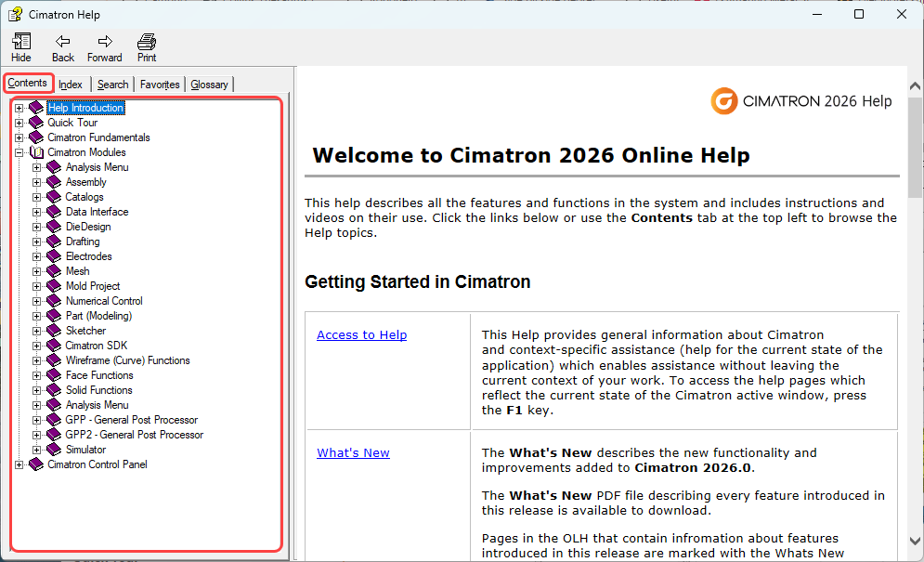Click the Mold Project book icon
924x562 pixels.
pyautogui.click(x=54, y=285)
